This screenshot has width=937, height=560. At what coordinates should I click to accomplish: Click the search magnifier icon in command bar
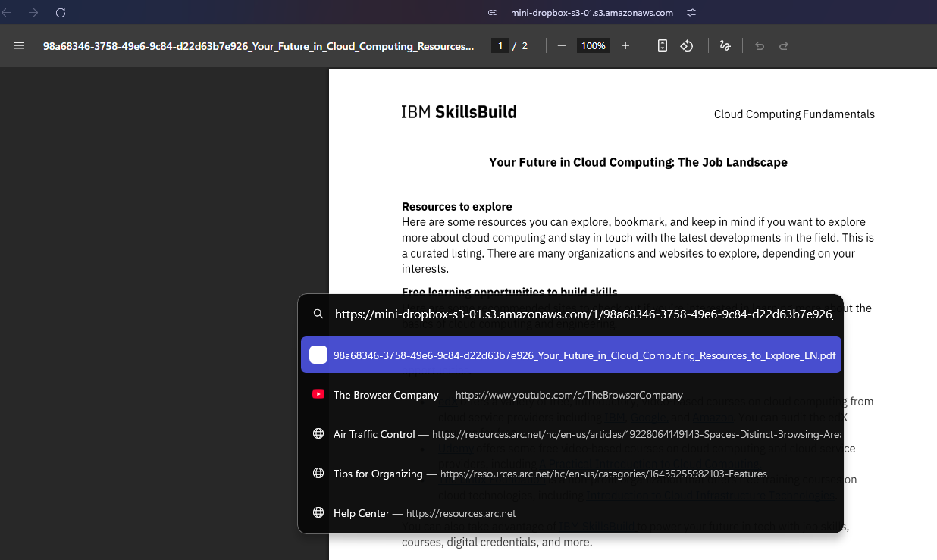pyautogui.click(x=318, y=314)
